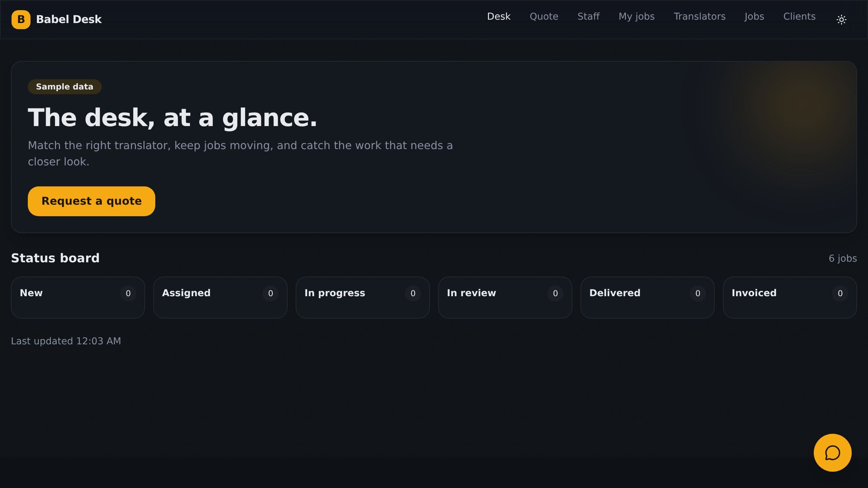The width and height of the screenshot is (868, 488).
Task: Select the Assigned status column
Action: 220,297
